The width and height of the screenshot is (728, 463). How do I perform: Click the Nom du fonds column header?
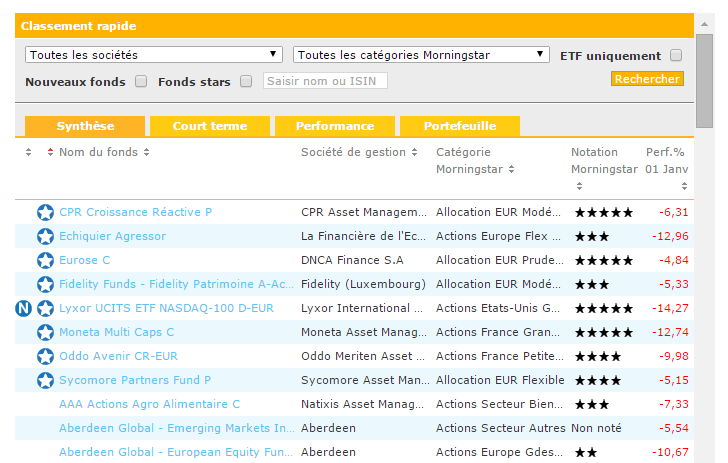(x=98, y=152)
